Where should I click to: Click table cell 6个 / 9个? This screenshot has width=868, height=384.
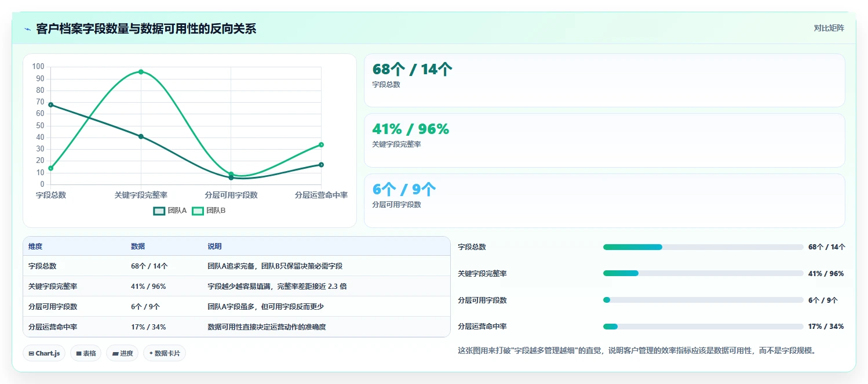[x=145, y=307]
